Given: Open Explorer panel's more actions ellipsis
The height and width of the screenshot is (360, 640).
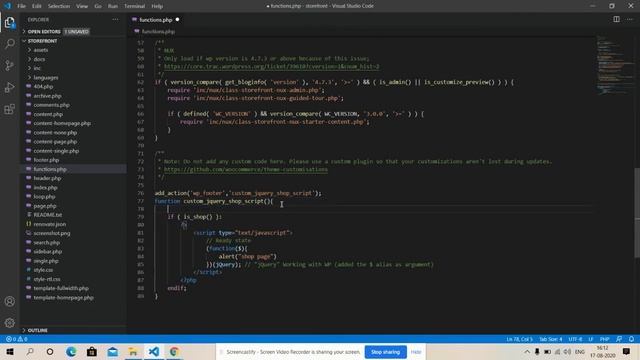Looking at the screenshot, I should [x=116, y=19].
